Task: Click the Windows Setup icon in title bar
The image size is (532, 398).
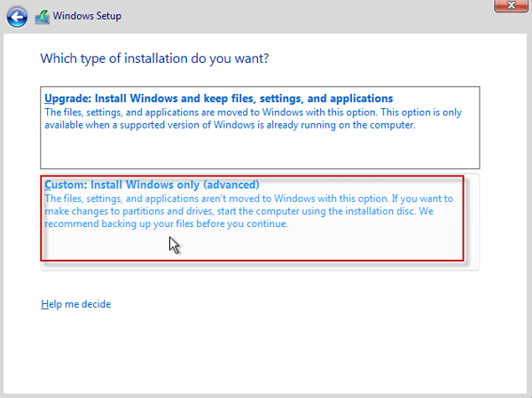Action: tap(42, 17)
